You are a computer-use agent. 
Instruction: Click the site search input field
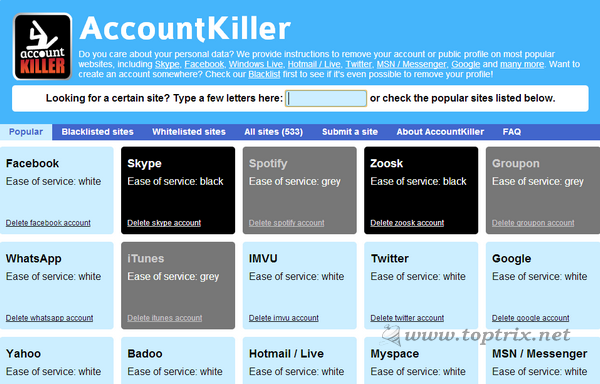pyautogui.click(x=326, y=98)
